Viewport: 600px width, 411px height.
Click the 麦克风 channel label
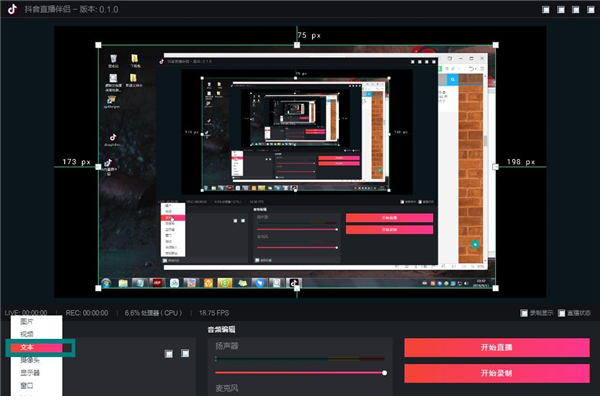pyautogui.click(x=227, y=388)
